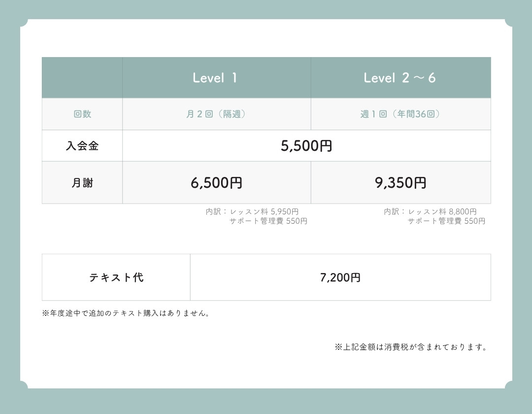The width and height of the screenshot is (532, 414).
Task: Select the 入会金 row label
Action: (82, 146)
